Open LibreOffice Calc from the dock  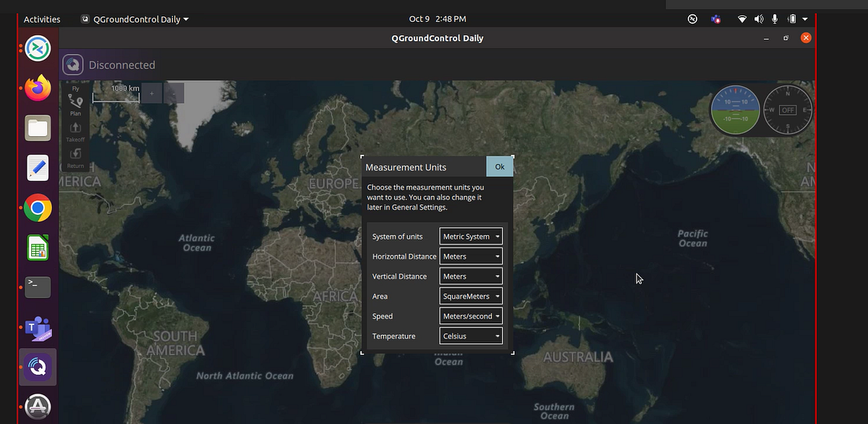click(x=38, y=248)
